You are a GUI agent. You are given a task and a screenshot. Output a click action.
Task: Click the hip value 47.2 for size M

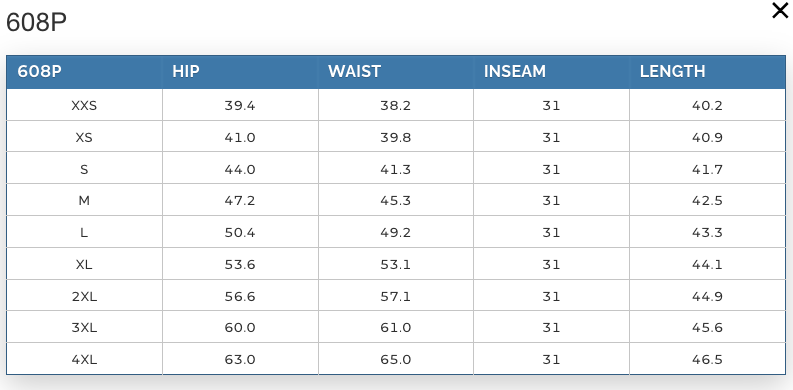[x=240, y=201]
